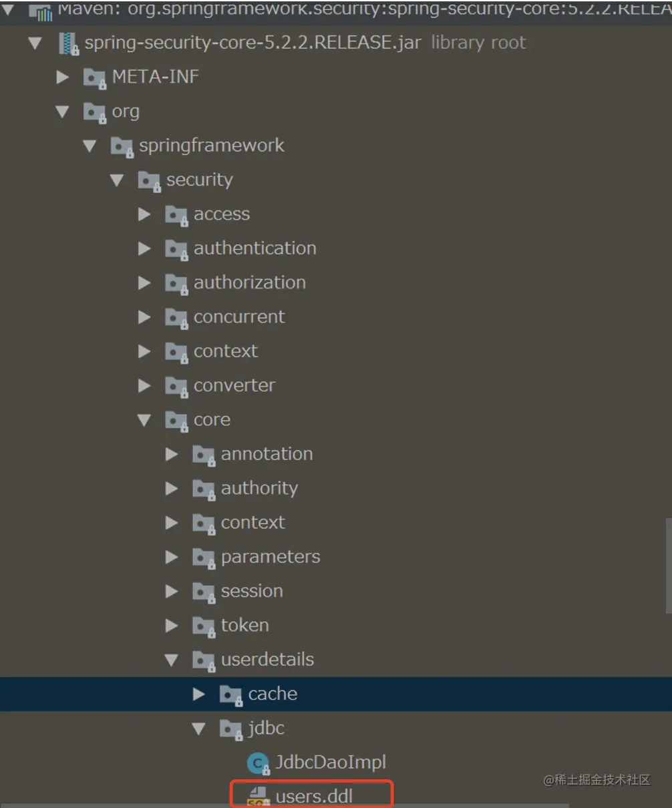Select the org package name
Image resolution: width=672 pixels, height=808 pixels.
(x=126, y=112)
